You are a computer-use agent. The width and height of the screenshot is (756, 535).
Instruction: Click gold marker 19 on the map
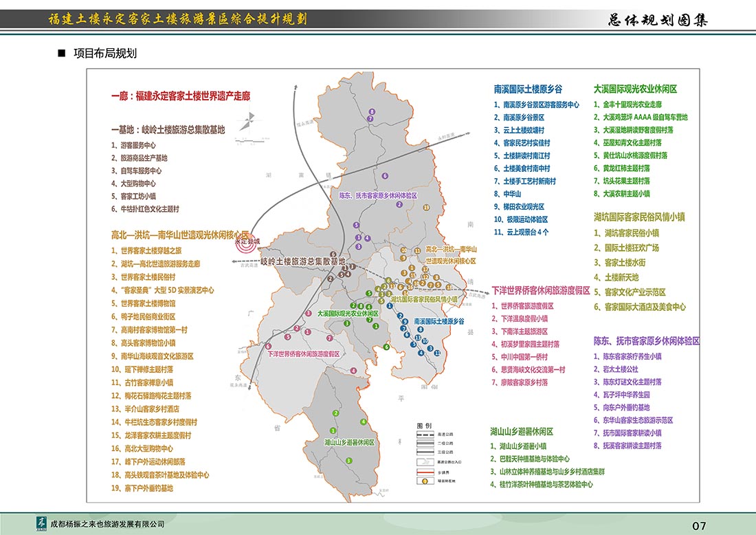pos(426,207)
